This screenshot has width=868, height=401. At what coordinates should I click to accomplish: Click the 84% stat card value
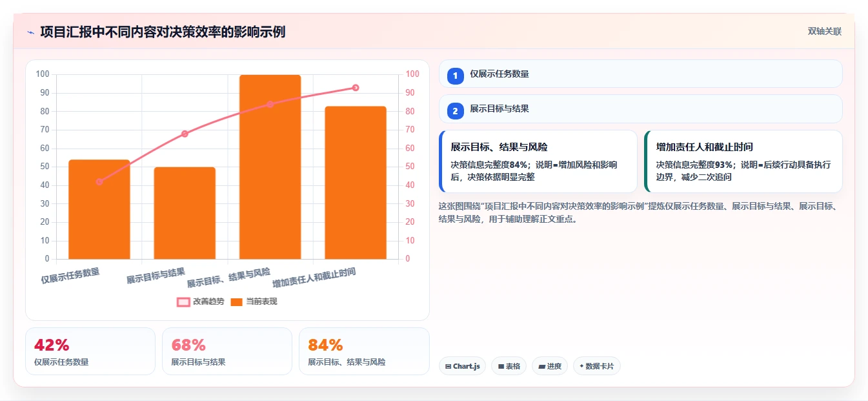coord(325,345)
